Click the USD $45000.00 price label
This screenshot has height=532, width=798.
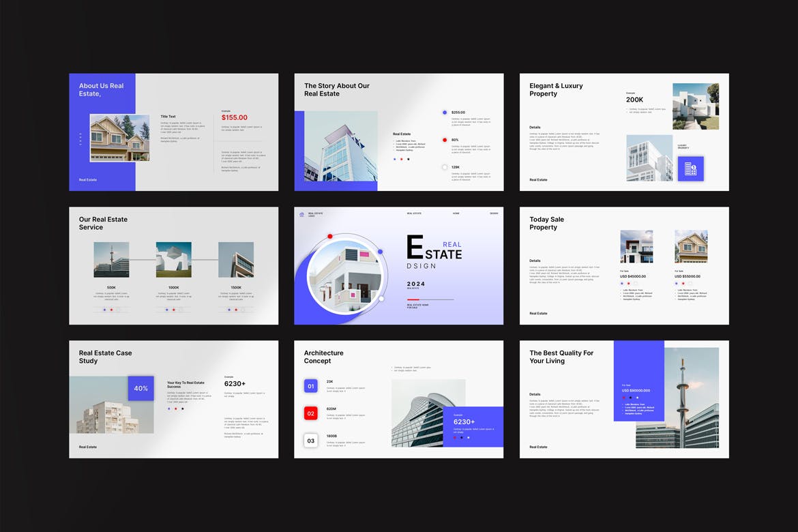point(633,276)
